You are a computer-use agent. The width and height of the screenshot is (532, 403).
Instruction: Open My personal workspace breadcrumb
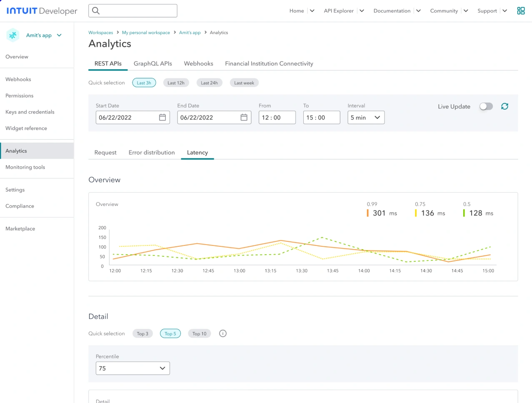tap(146, 33)
